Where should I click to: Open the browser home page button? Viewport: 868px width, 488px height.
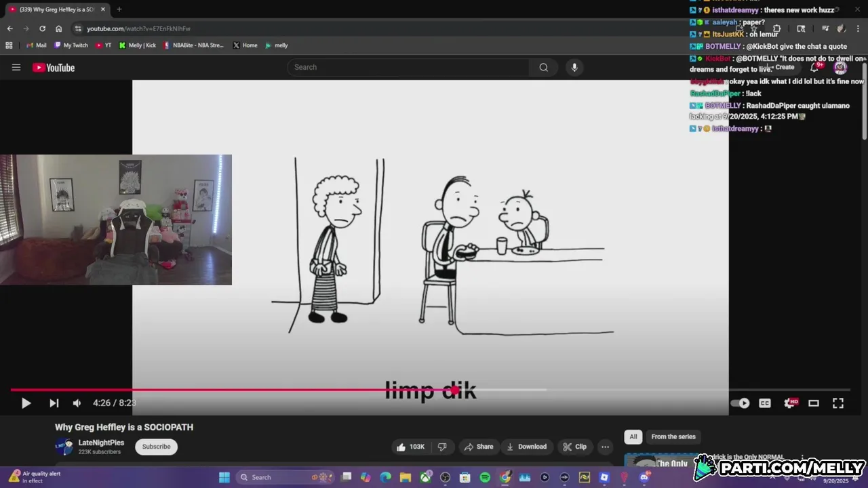point(58,28)
